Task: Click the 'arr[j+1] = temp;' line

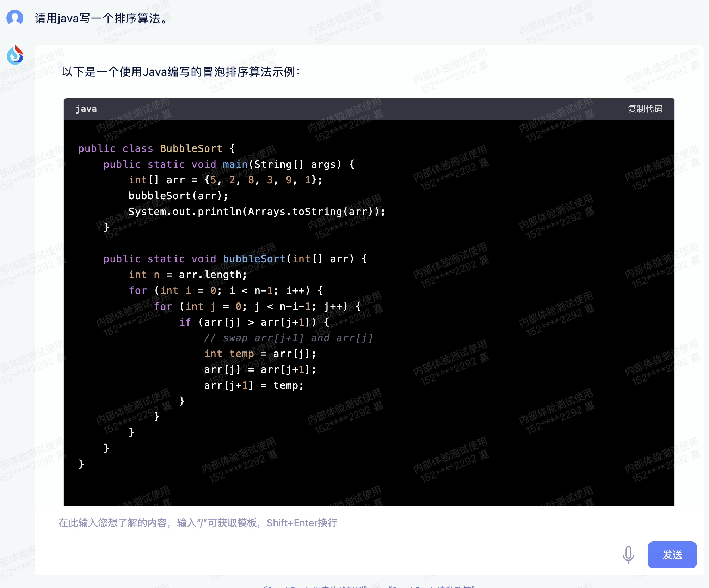Action: click(254, 386)
